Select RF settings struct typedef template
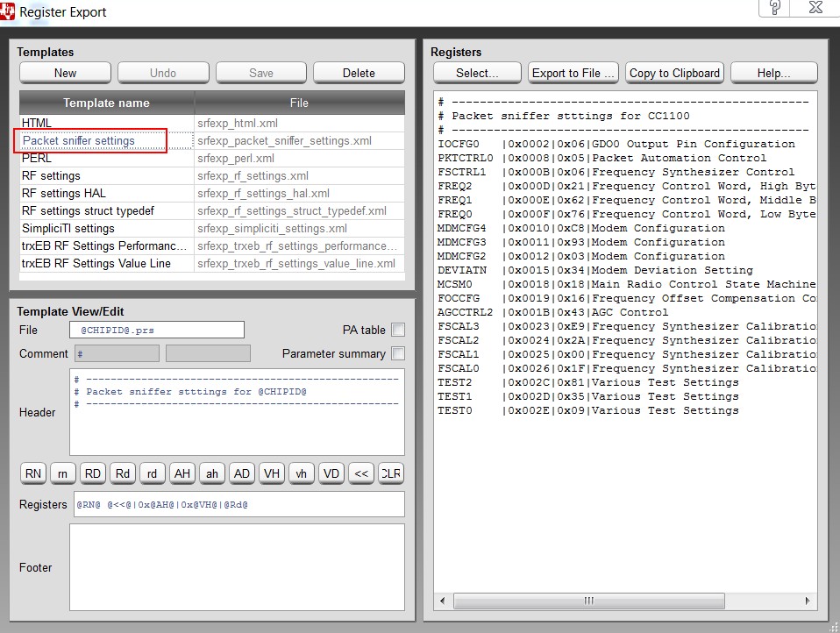 (107, 211)
